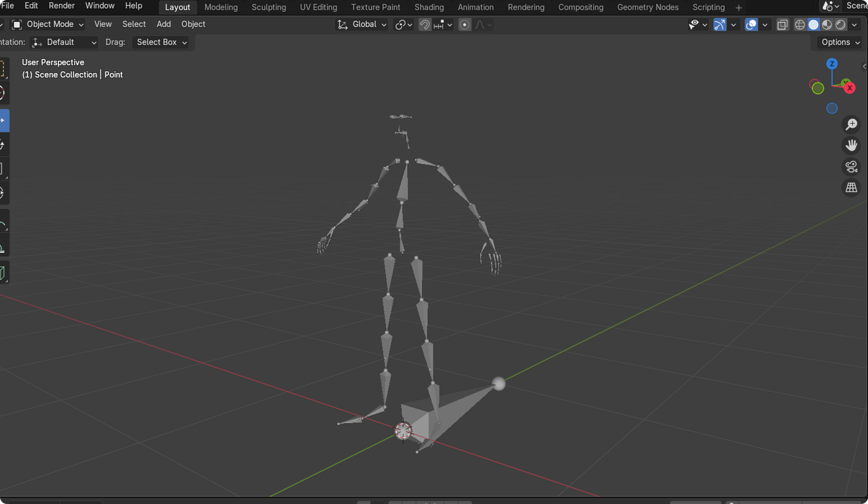Click the scene browse icon
Viewport: 868px width, 504px height.
click(x=831, y=6)
